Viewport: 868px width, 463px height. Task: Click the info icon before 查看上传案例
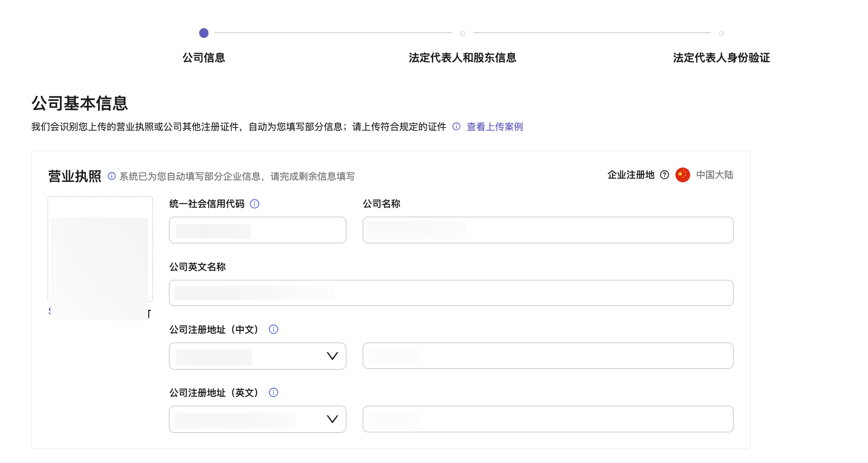[456, 127]
